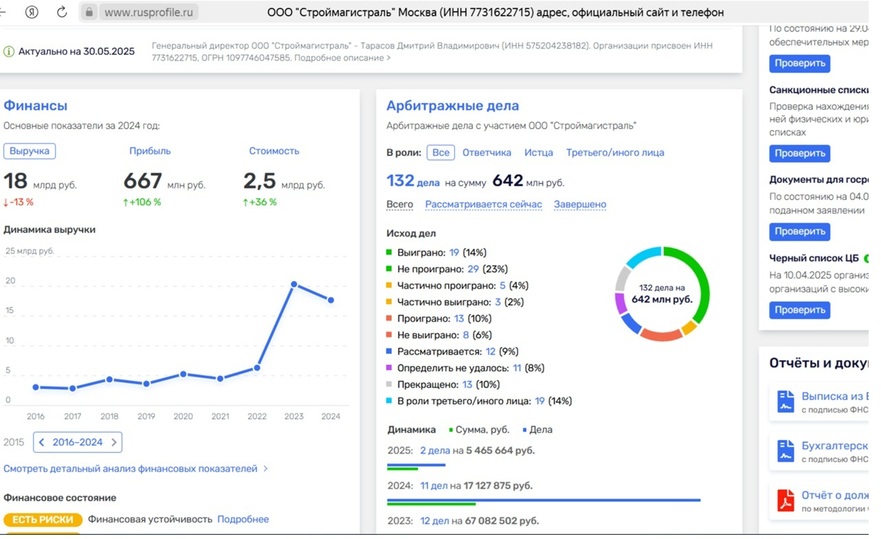Click the ЕСТЬ РИСКИ badge

(x=43, y=520)
